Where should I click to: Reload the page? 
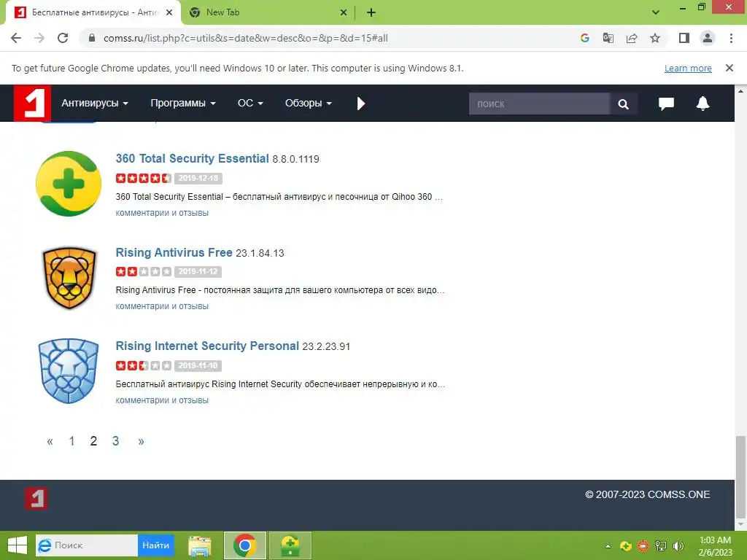(x=63, y=38)
